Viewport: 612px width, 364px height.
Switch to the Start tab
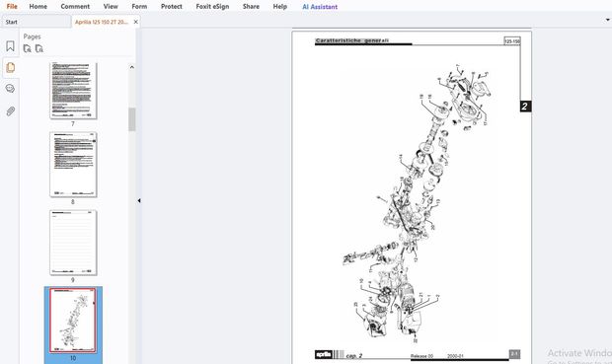[x=11, y=22]
